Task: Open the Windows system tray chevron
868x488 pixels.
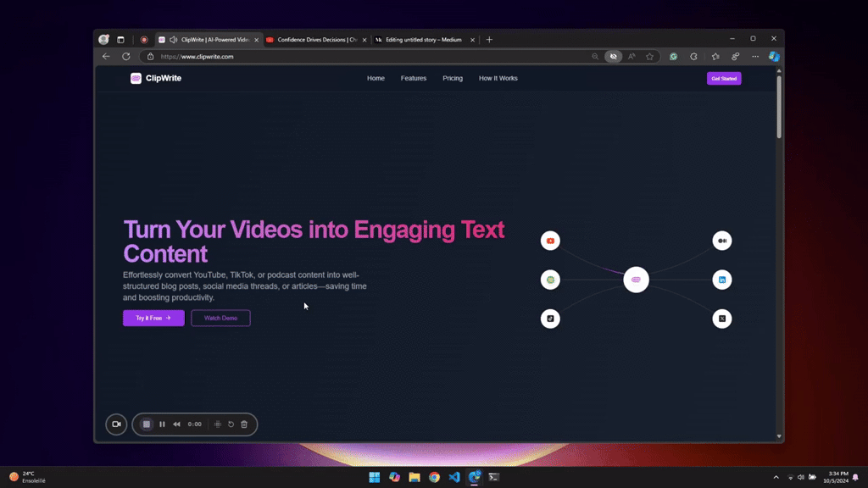Action: click(776, 477)
